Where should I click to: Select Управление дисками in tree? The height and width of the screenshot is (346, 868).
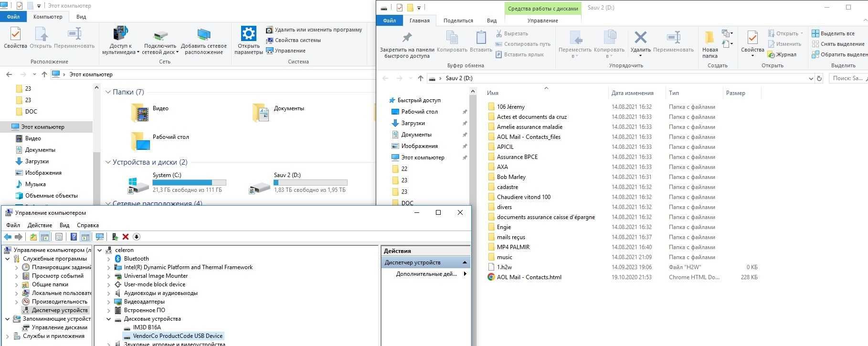(59, 327)
